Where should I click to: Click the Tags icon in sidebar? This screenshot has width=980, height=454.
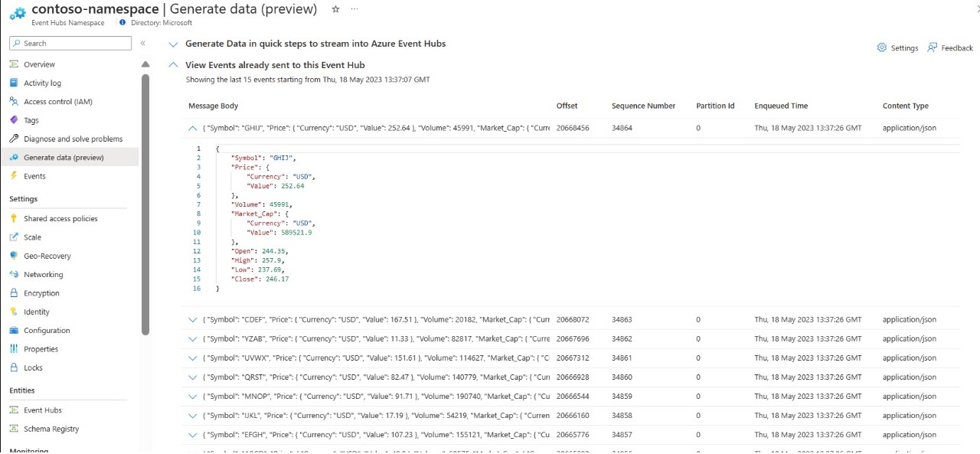[14, 120]
